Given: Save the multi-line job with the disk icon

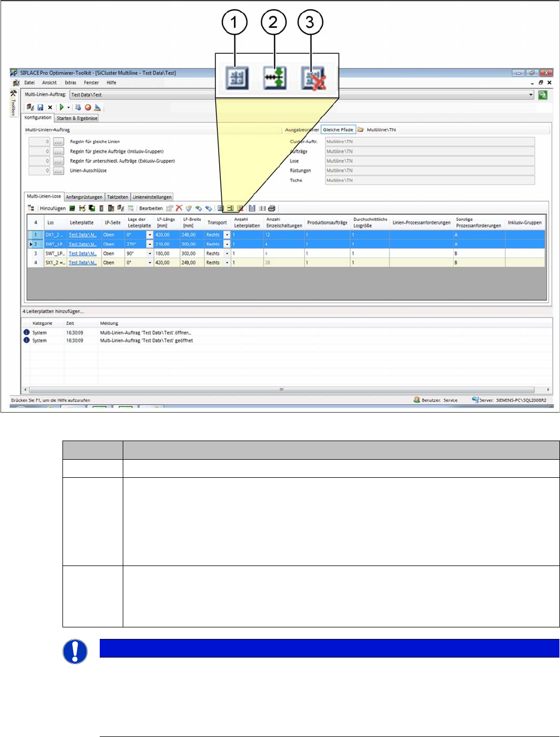Looking at the screenshot, I should coord(40,107).
